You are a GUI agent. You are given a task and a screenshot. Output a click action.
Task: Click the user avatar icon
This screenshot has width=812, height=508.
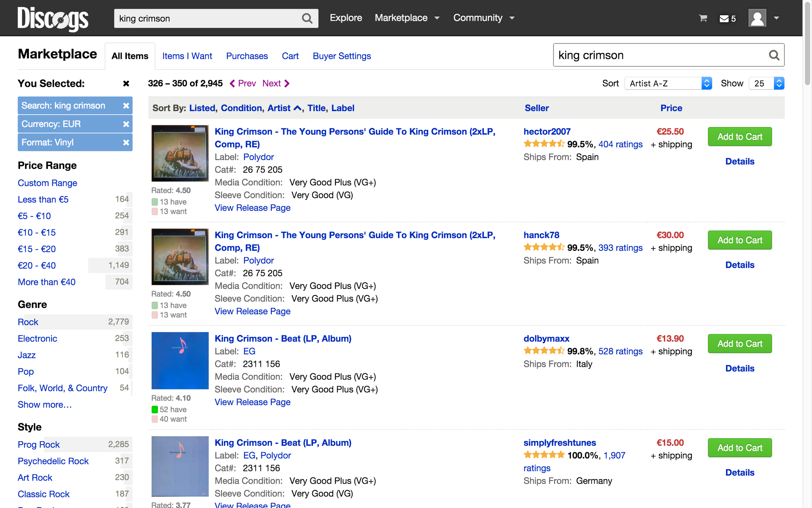pyautogui.click(x=757, y=18)
